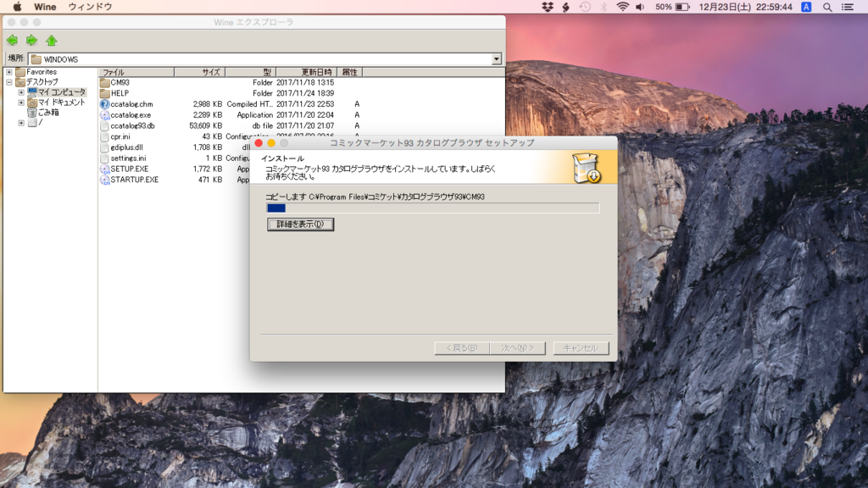Click the installer box icon in header
The image size is (868, 488).
[587, 168]
